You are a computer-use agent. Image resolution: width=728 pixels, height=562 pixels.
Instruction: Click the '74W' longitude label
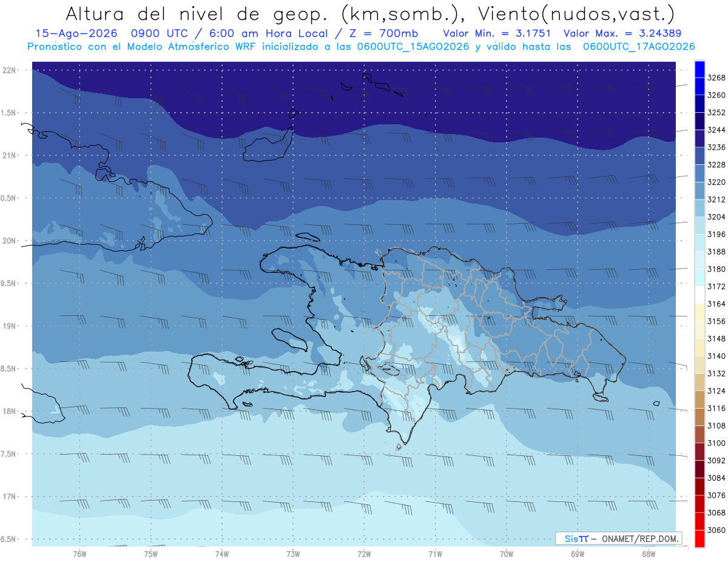(222, 554)
